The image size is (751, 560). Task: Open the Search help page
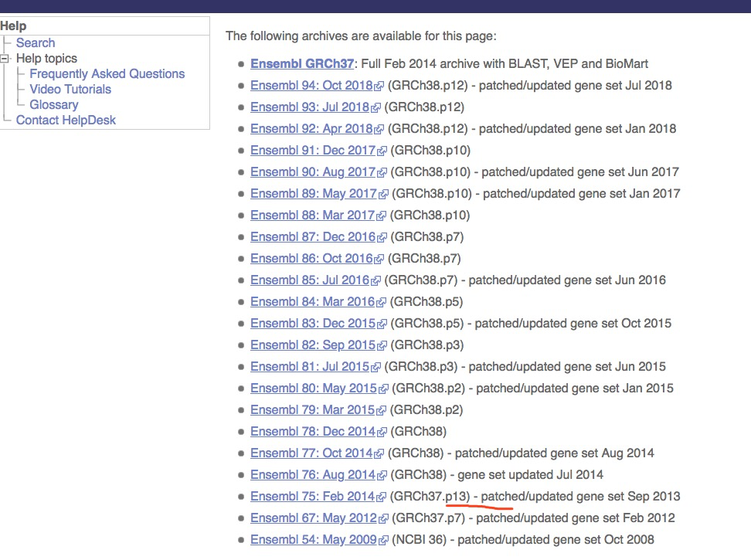36,42
